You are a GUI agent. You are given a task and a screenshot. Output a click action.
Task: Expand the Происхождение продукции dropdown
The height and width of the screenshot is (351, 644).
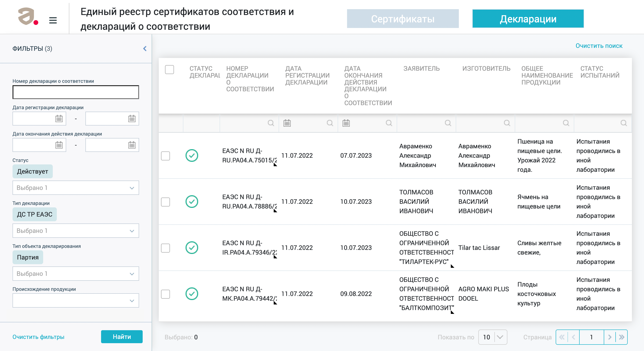(x=76, y=300)
